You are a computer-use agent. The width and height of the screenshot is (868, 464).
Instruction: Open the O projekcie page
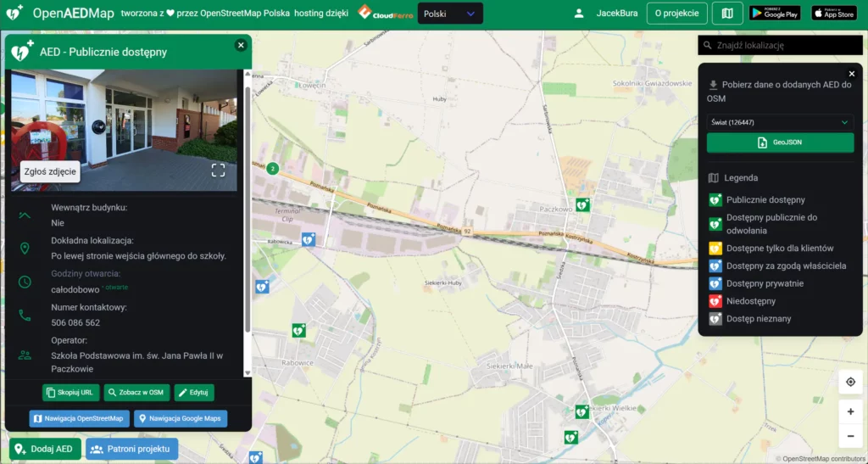tap(676, 14)
